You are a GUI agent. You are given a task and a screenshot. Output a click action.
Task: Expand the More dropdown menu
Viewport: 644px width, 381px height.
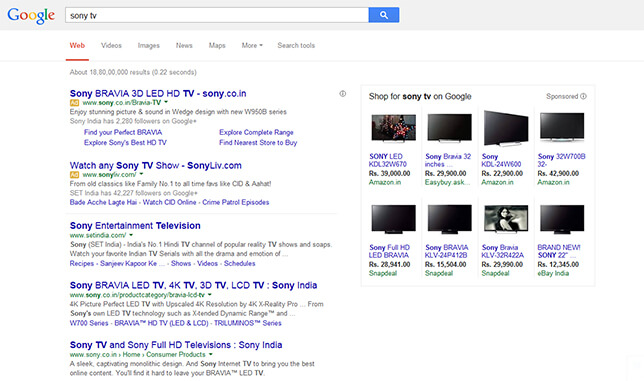[x=252, y=45]
